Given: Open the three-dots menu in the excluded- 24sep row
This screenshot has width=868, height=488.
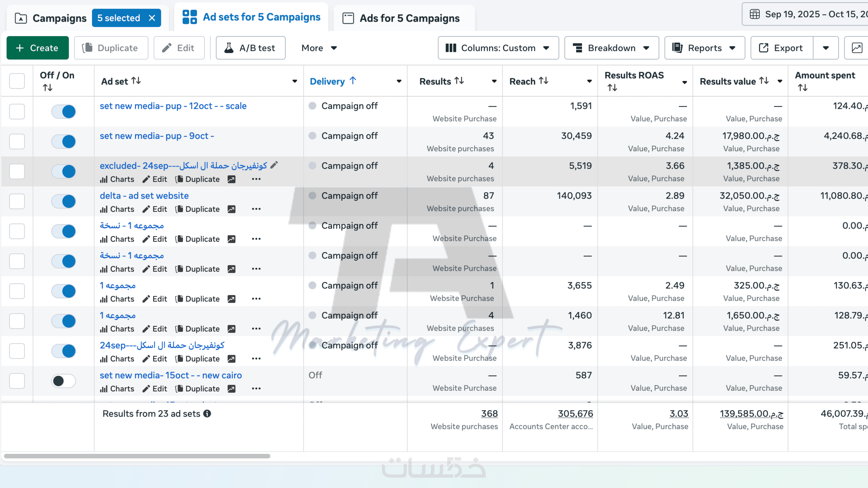Looking at the screenshot, I should [256, 179].
